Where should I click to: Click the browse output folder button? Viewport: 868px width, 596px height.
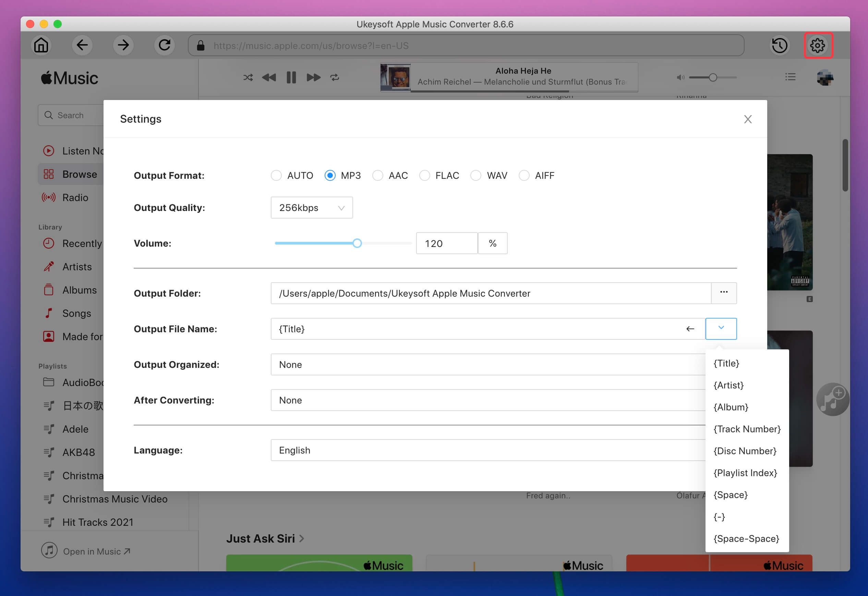724,293
